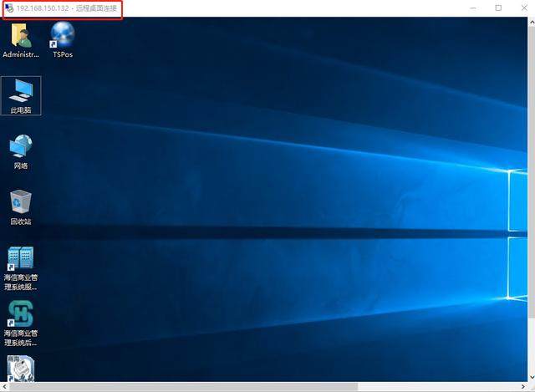
Task: Click the horizontal scrollbar thumb
Action: tap(184, 386)
